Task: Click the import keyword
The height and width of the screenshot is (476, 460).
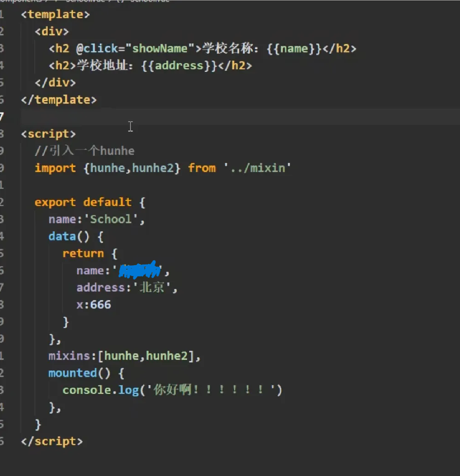Action: [x=55, y=168]
